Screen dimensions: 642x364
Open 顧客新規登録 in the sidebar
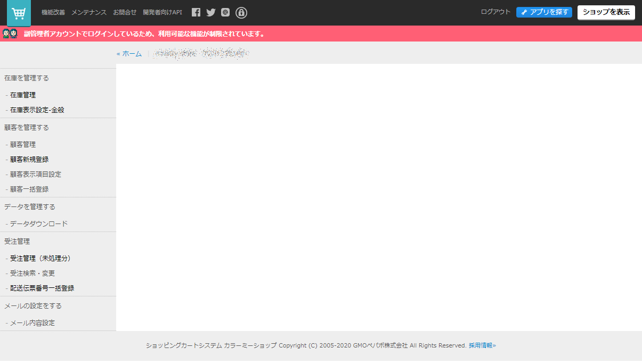29,159
